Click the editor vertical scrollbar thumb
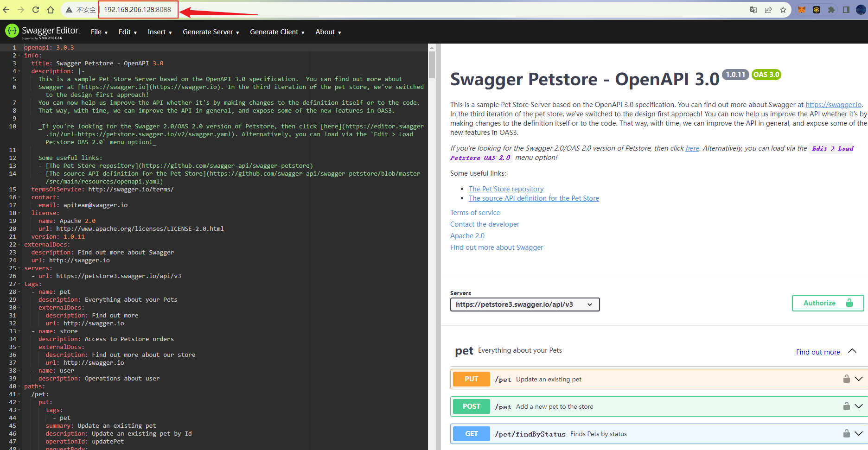 432,65
